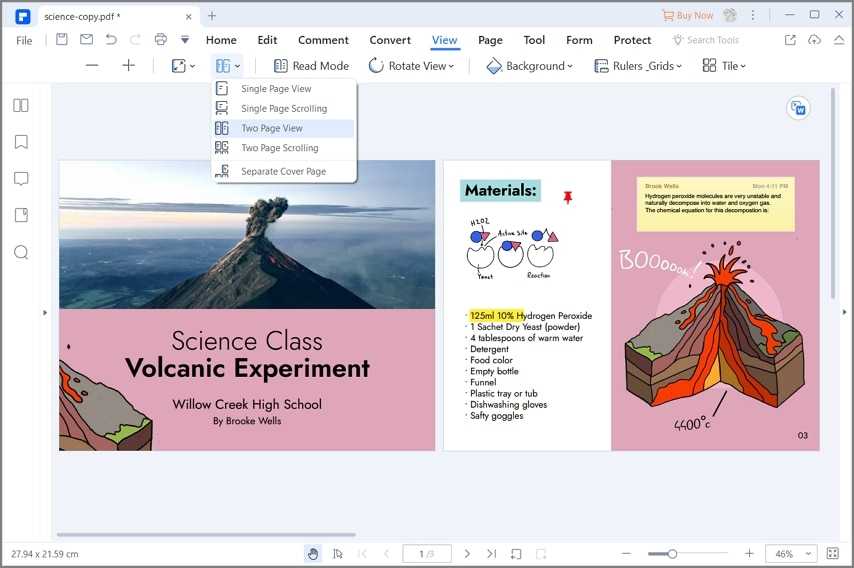Open the 46% zoom level dropdown
Screen dimensions: 854x568
tap(791, 553)
